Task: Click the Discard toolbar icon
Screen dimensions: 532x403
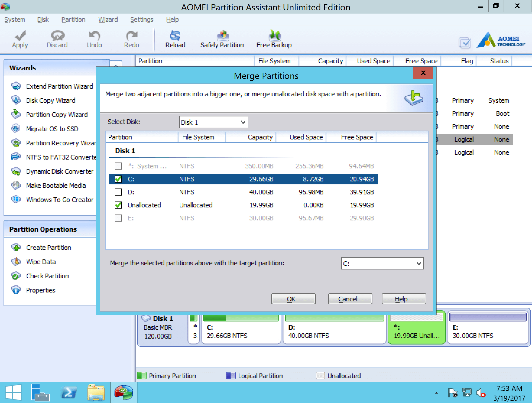Action: click(x=57, y=39)
